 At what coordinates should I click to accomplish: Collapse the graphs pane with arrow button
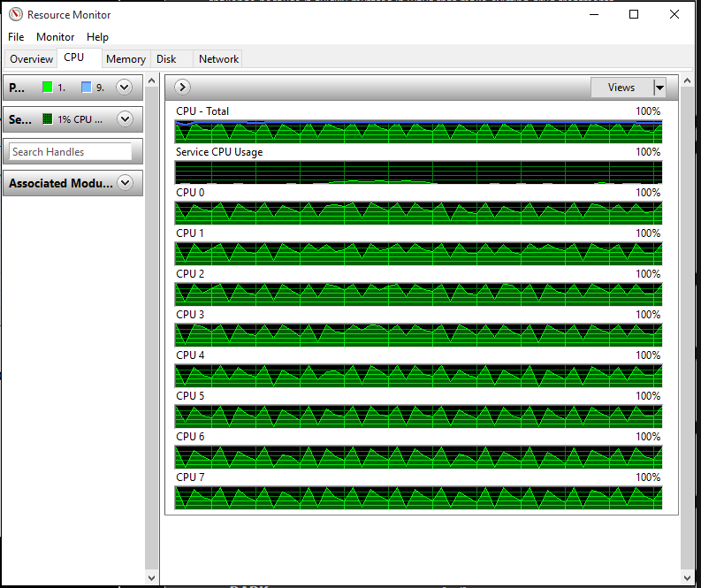(x=182, y=88)
